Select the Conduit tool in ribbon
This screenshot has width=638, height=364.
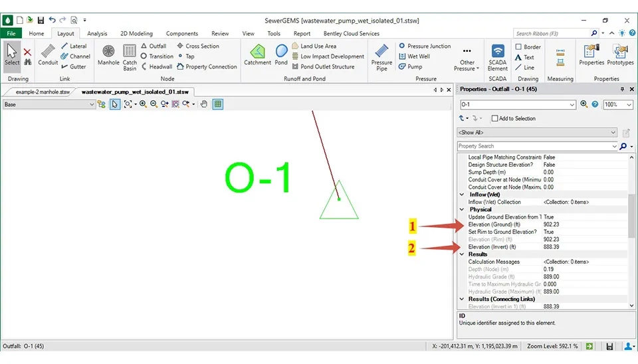point(48,54)
